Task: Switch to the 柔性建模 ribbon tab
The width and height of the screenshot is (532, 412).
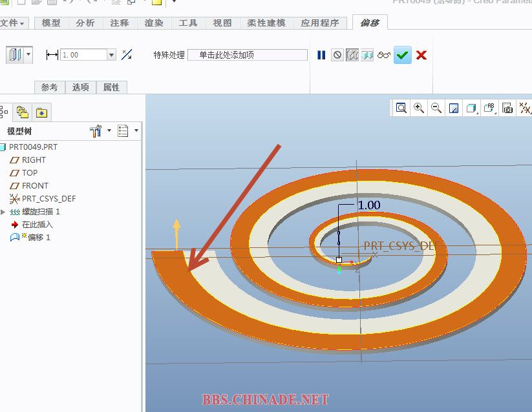Action: (x=266, y=23)
